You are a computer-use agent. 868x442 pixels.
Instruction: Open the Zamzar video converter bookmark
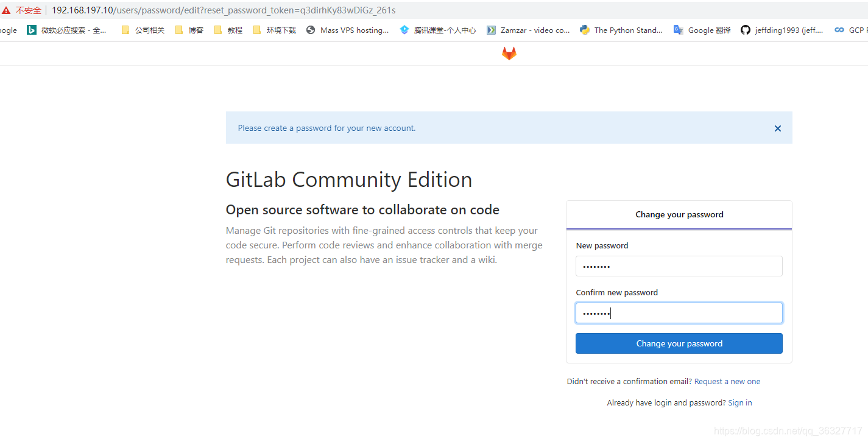[528, 30]
